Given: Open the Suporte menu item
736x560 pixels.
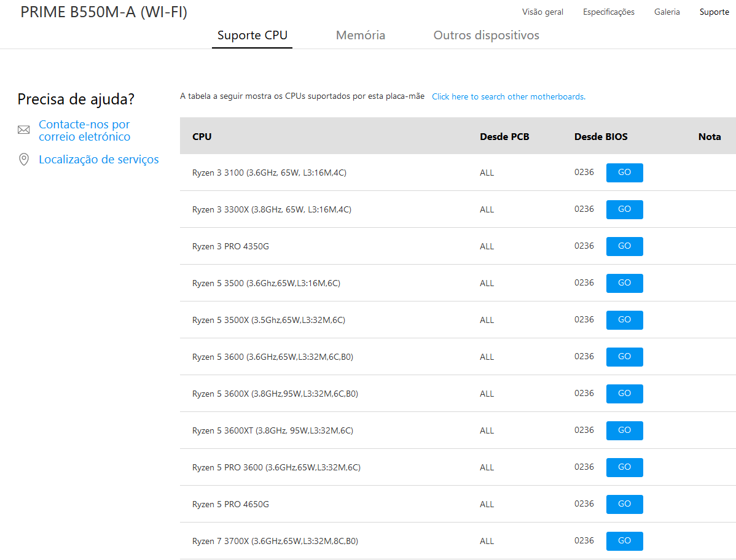Looking at the screenshot, I should [714, 12].
